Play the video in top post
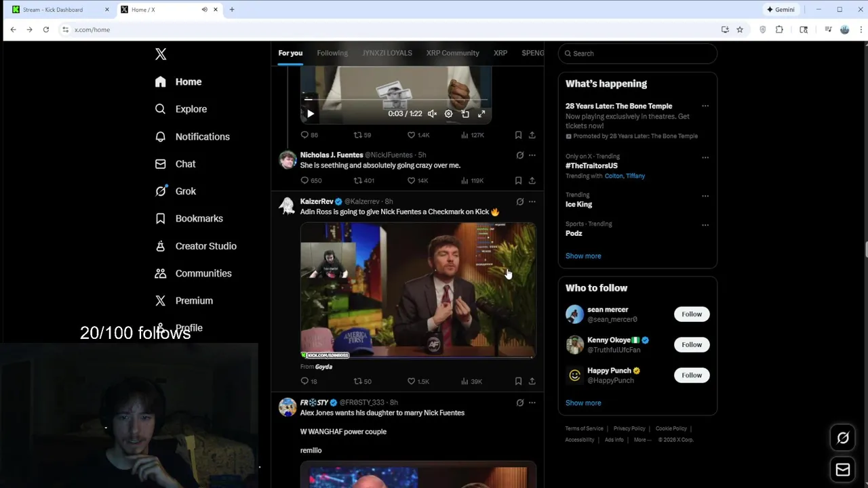The height and width of the screenshot is (488, 868). click(x=310, y=114)
